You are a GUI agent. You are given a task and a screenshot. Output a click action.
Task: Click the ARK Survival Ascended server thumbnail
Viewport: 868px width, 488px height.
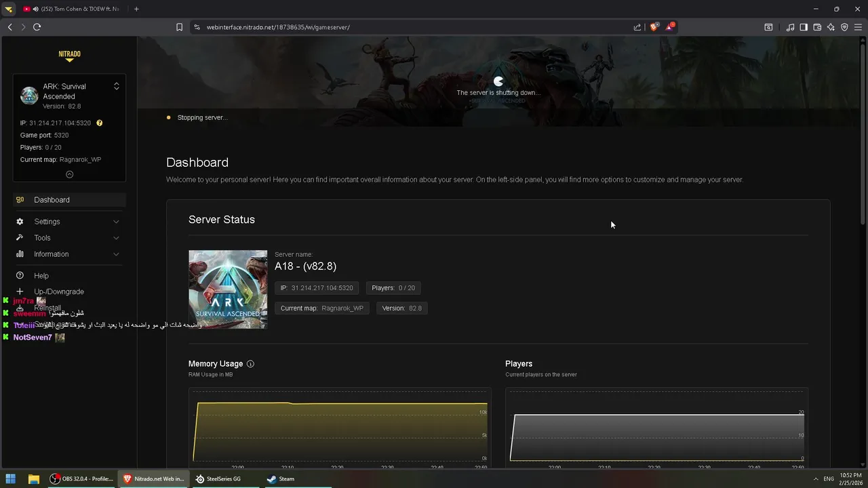click(228, 289)
